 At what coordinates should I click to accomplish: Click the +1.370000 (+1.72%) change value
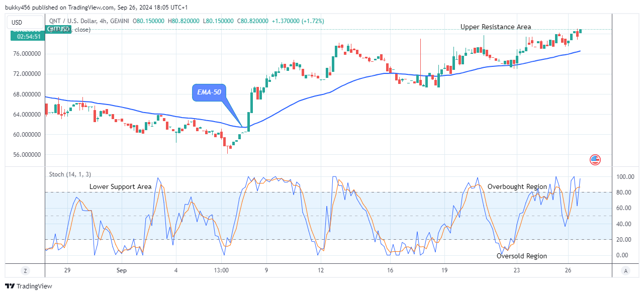pos(298,21)
